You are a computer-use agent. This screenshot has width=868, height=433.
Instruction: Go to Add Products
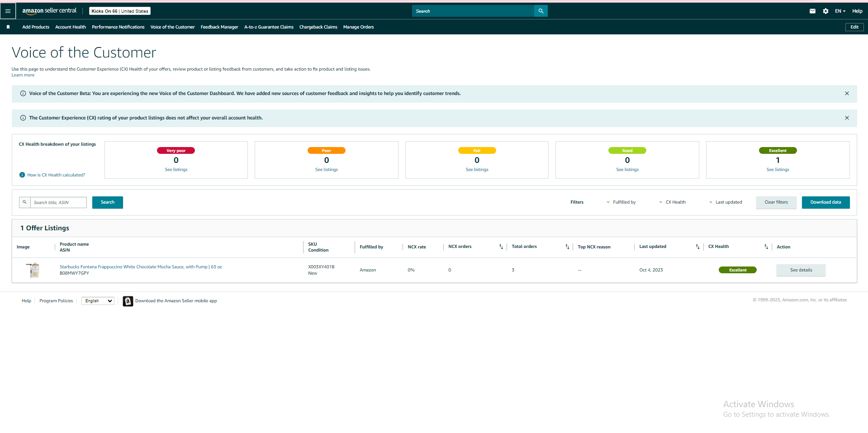[36, 27]
